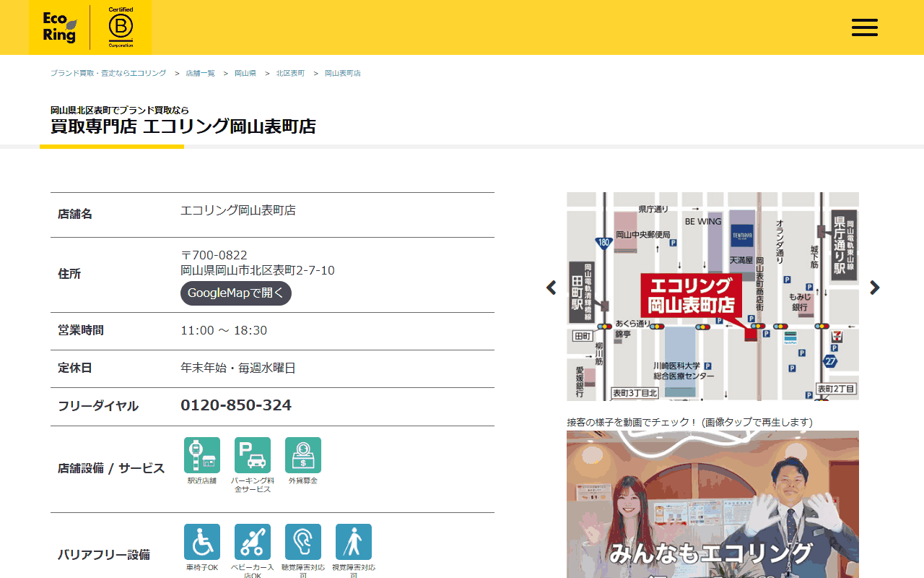Open the GoogleMapで開く button
Viewport: 924px width, 578px height.
click(x=236, y=293)
